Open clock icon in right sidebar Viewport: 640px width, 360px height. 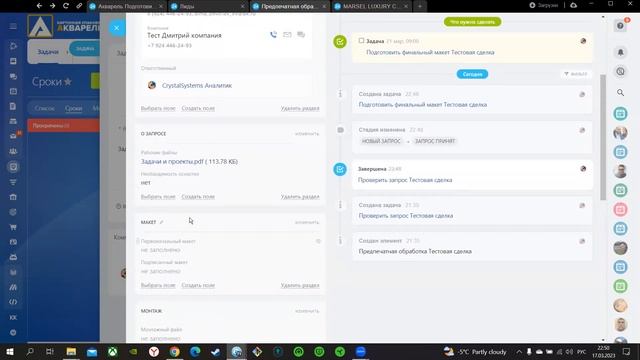(620, 71)
